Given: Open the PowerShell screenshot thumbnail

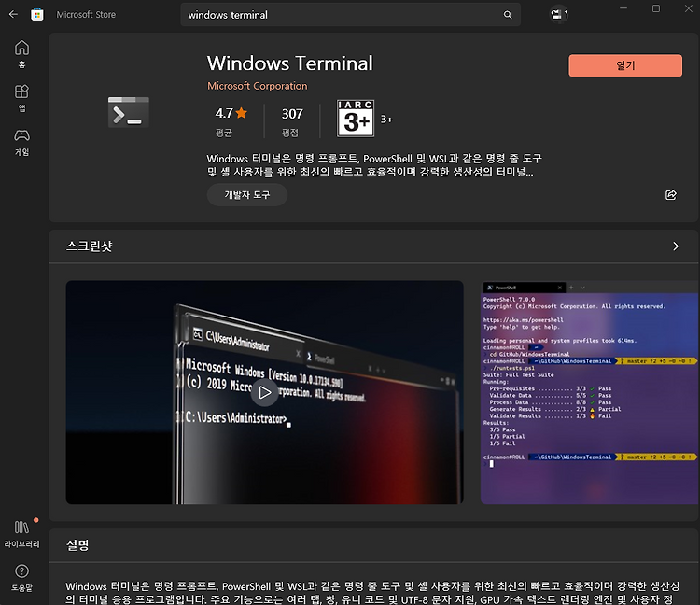Looking at the screenshot, I should pyautogui.click(x=590, y=392).
